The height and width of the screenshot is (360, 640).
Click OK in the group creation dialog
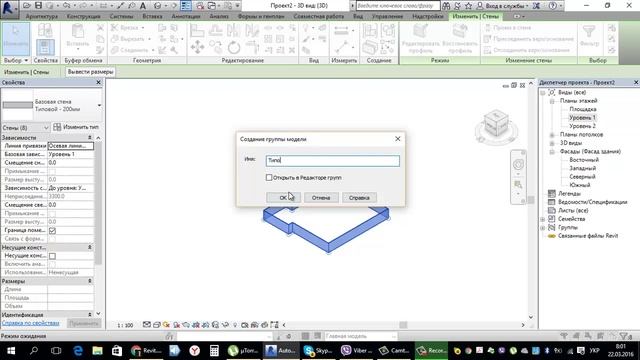click(x=283, y=198)
